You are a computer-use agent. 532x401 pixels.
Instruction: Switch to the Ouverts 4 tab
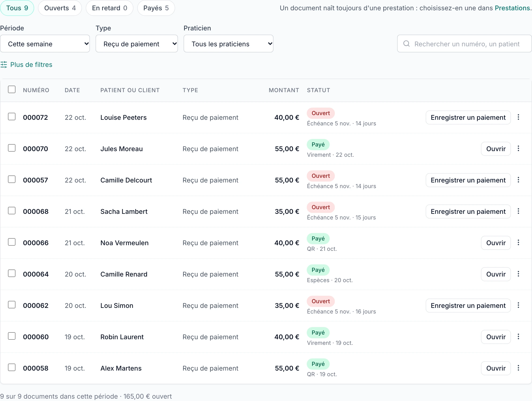[x=60, y=8]
